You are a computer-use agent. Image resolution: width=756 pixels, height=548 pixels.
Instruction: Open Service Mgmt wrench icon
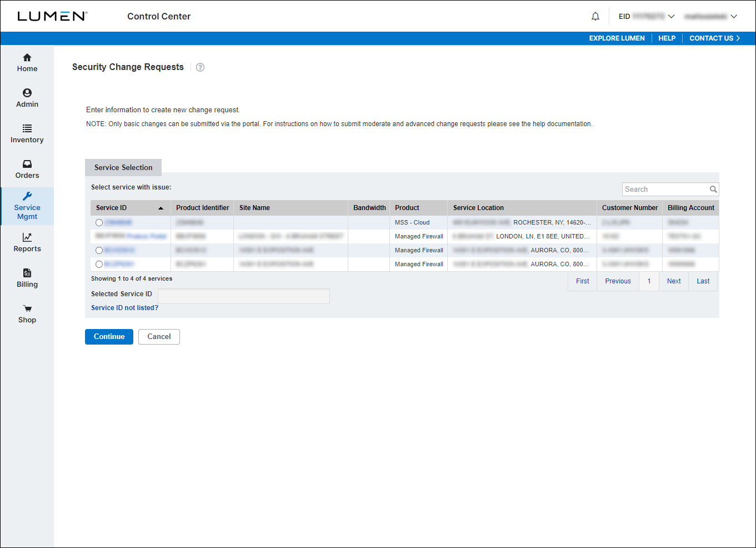click(27, 196)
